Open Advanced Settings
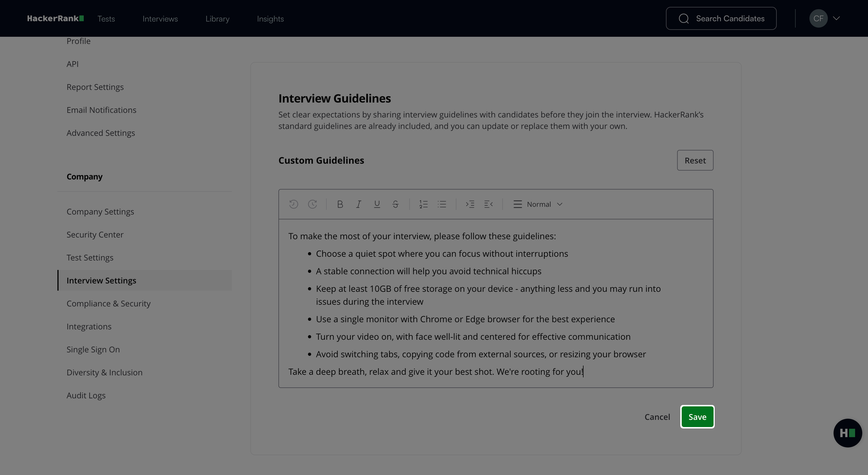 tap(101, 133)
